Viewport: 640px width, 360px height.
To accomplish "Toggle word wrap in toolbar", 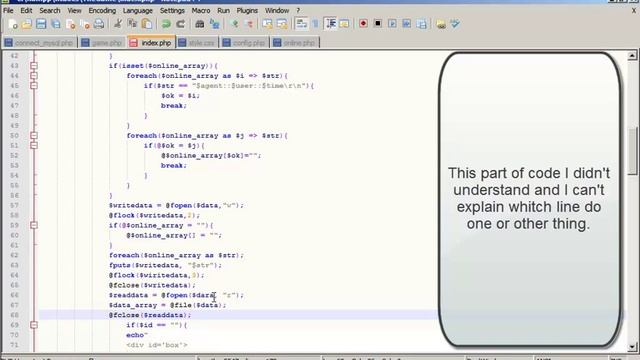I will pos(301,24).
